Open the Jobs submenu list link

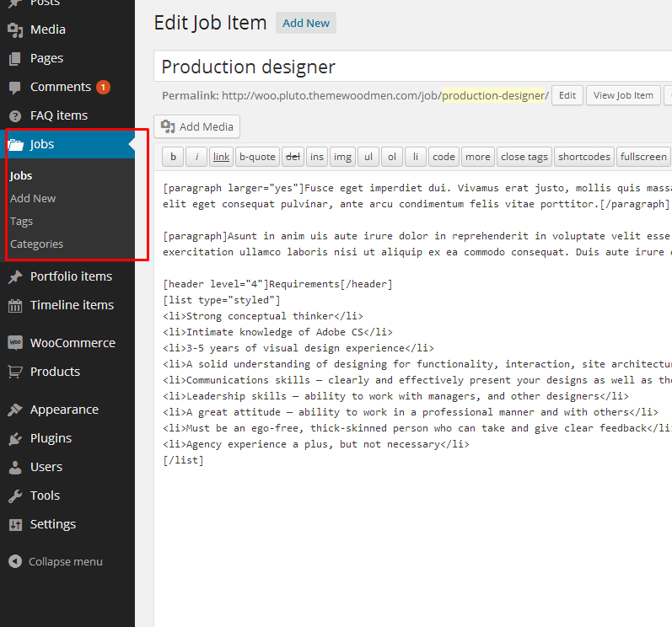[x=21, y=176]
